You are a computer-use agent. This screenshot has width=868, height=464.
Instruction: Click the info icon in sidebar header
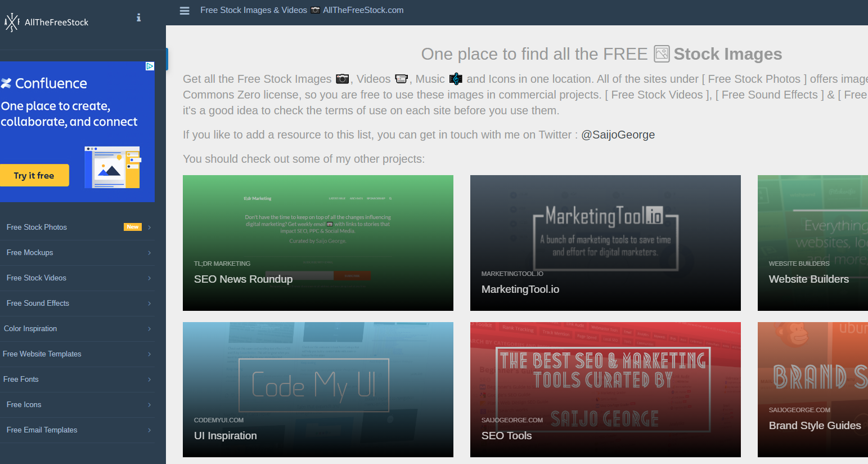(138, 17)
